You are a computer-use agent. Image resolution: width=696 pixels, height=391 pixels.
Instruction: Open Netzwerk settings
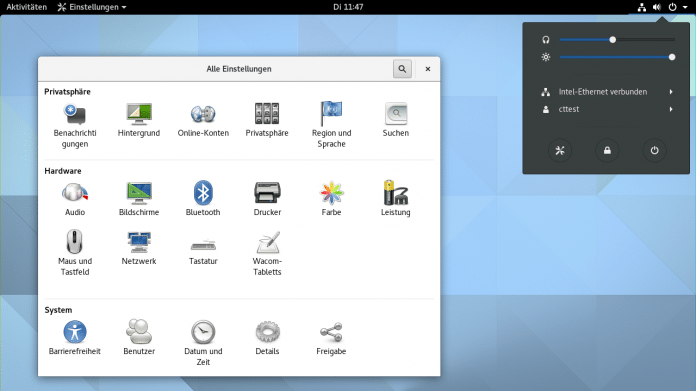click(x=139, y=248)
